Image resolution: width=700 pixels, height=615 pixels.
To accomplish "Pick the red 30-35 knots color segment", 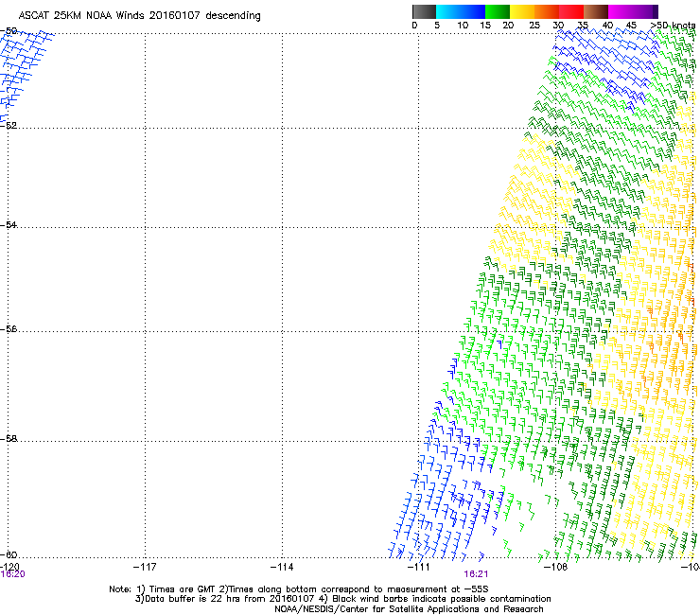I will [571, 11].
